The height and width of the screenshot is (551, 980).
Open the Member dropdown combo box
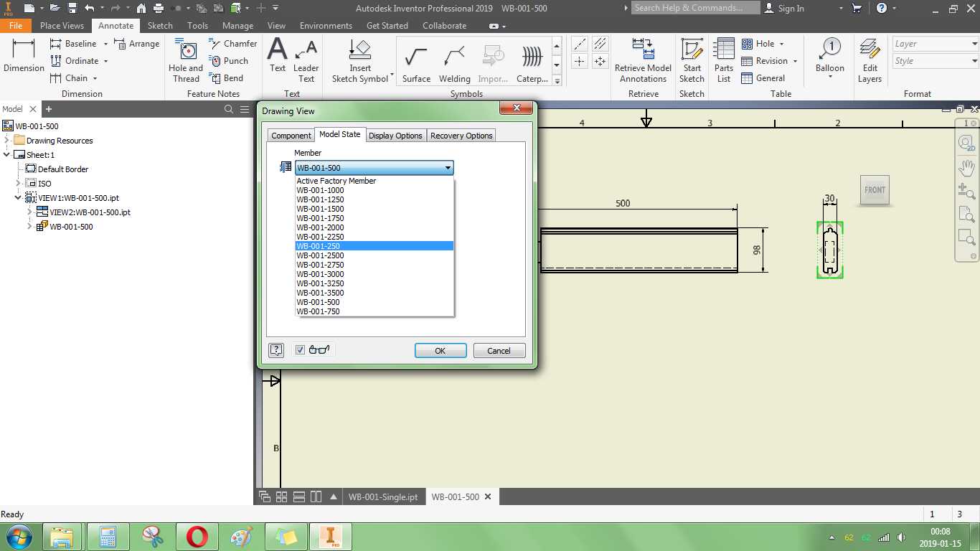click(x=374, y=168)
